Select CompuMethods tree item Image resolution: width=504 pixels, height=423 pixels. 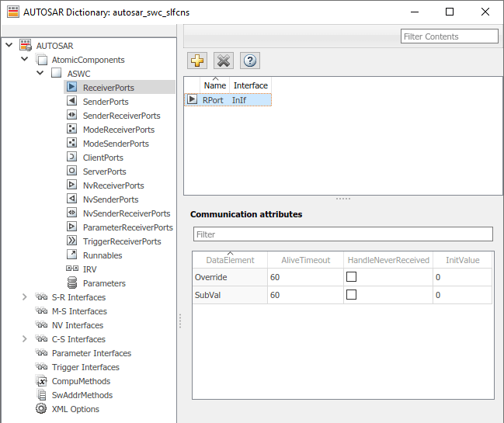[81, 381]
